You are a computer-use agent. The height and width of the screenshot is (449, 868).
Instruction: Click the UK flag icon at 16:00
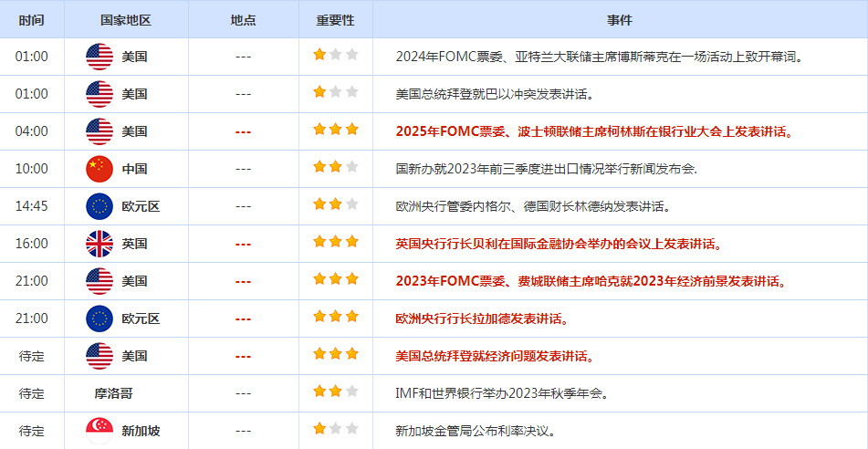pyautogui.click(x=99, y=244)
